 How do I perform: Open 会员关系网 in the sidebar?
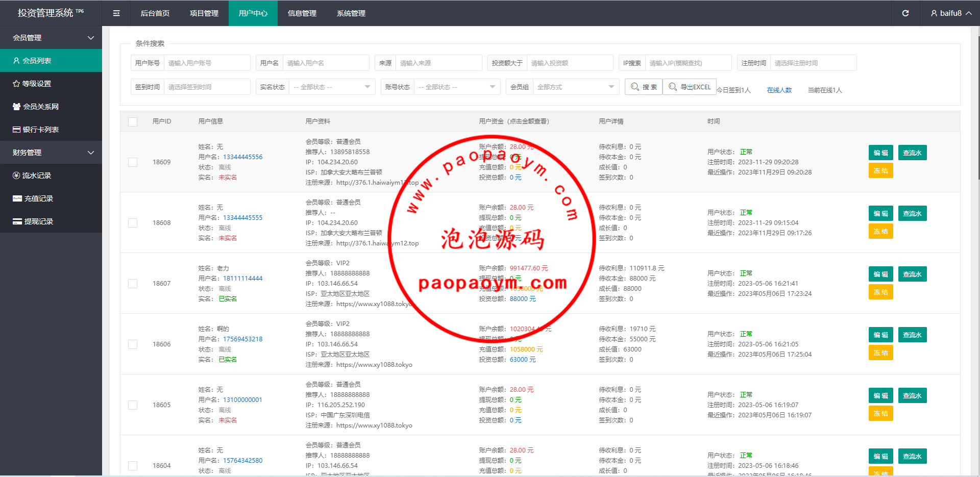pyautogui.click(x=51, y=107)
